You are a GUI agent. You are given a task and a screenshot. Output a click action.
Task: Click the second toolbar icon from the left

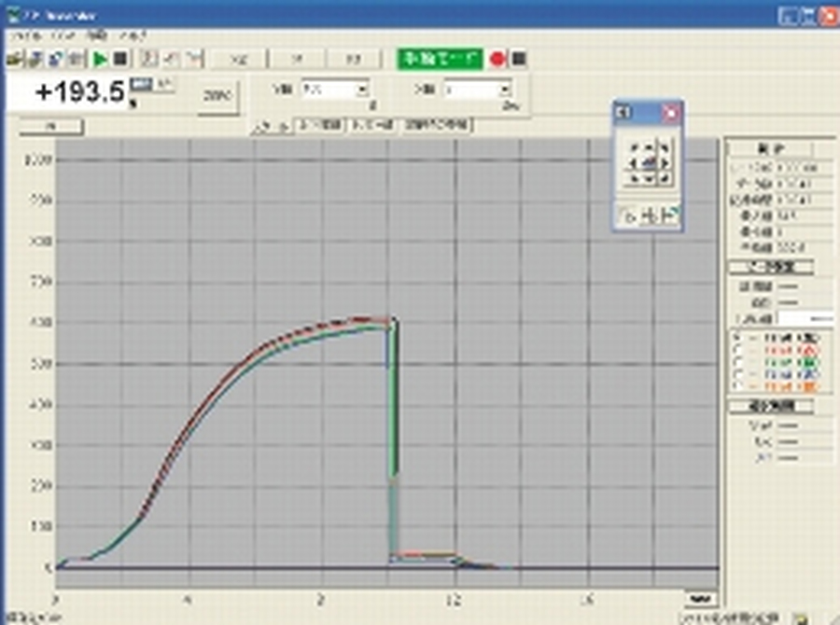[35, 59]
